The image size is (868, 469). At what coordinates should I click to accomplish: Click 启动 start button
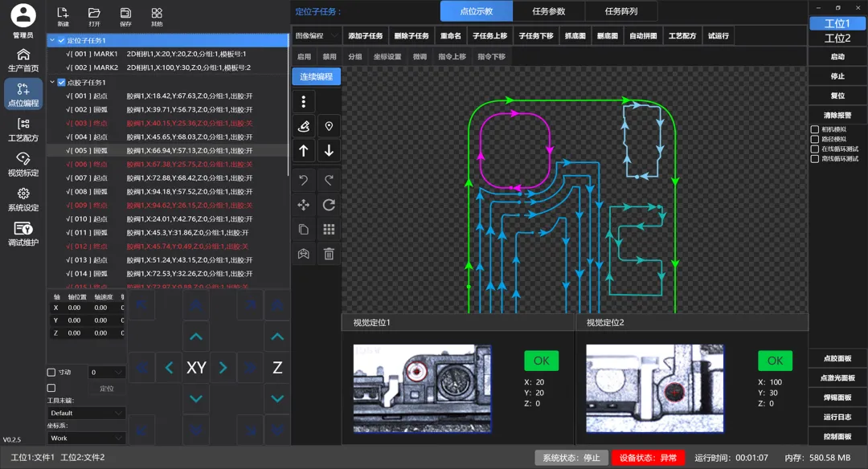pos(837,56)
